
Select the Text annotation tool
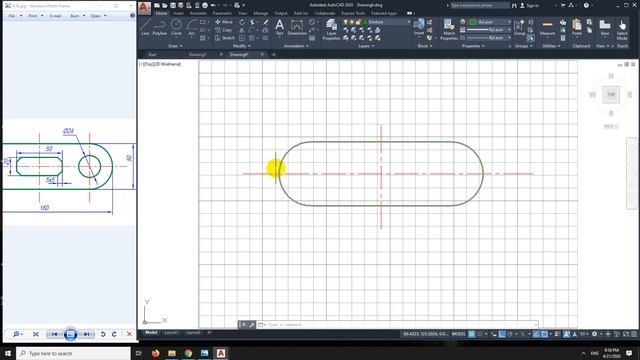pyautogui.click(x=280, y=27)
